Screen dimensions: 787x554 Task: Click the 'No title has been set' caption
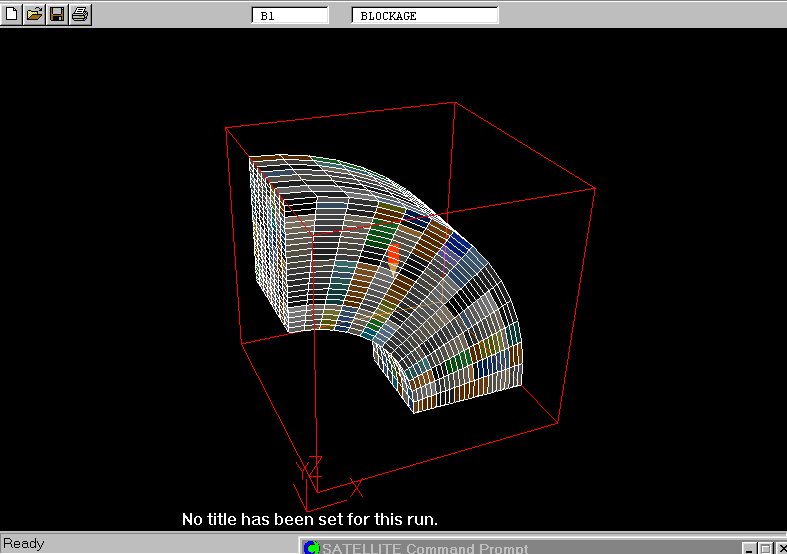tap(309, 520)
